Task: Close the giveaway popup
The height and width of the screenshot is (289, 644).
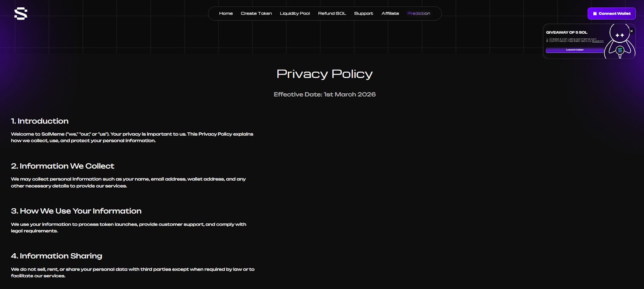Action: pos(631,31)
